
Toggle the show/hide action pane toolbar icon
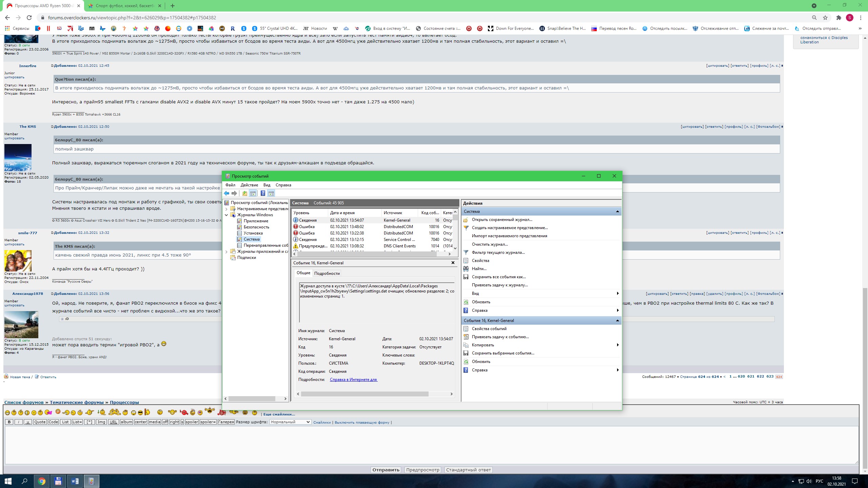coord(271,194)
